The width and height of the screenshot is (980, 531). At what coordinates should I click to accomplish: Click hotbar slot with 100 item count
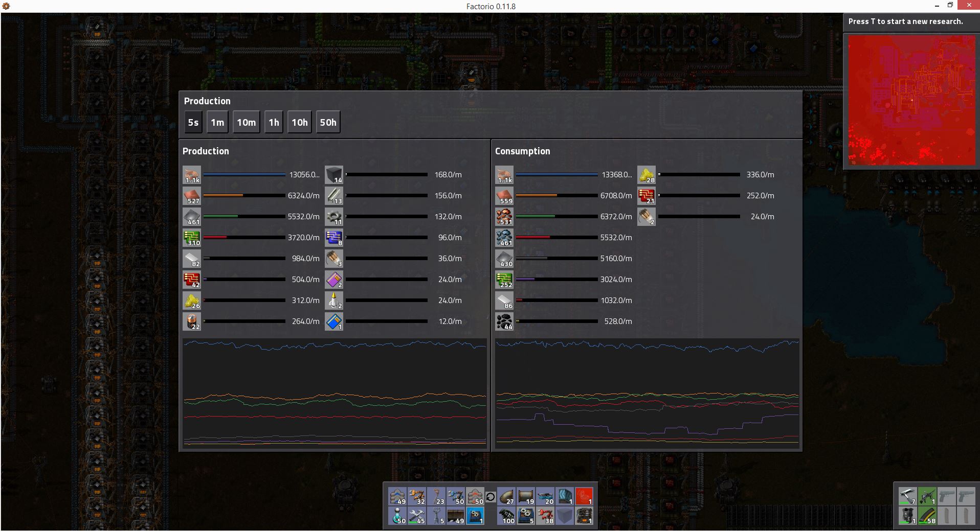pyautogui.click(x=507, y=516)
